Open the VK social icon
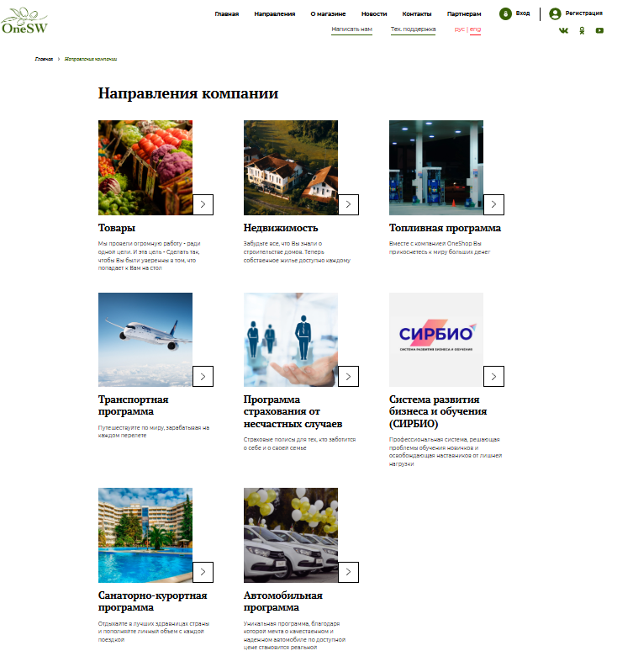 click(x=563, y=30)
